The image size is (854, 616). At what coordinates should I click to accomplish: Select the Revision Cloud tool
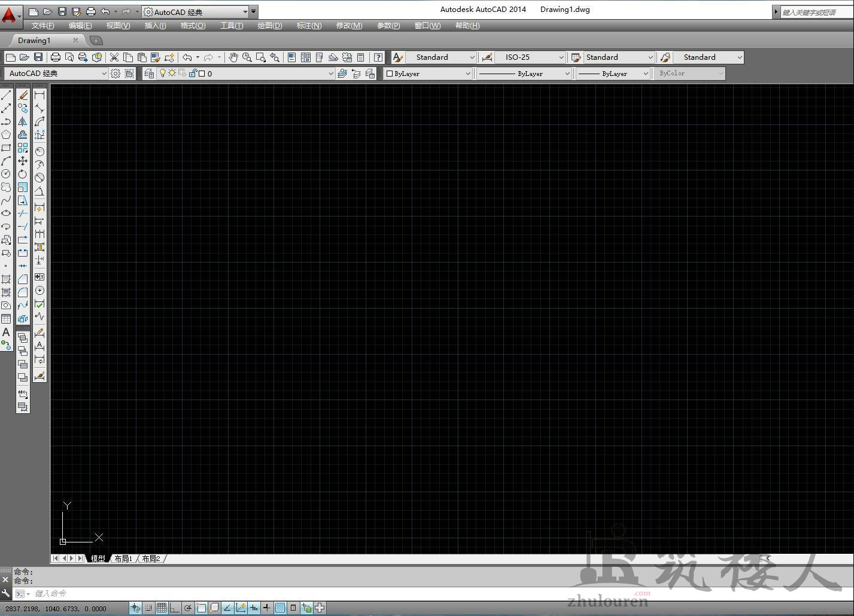[x=6, y=187]
